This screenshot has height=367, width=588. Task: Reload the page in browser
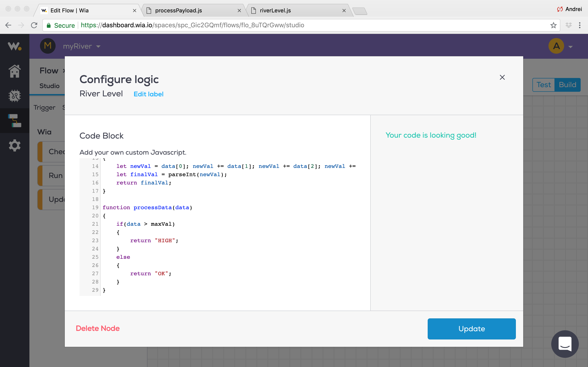(x=34, y=25)
